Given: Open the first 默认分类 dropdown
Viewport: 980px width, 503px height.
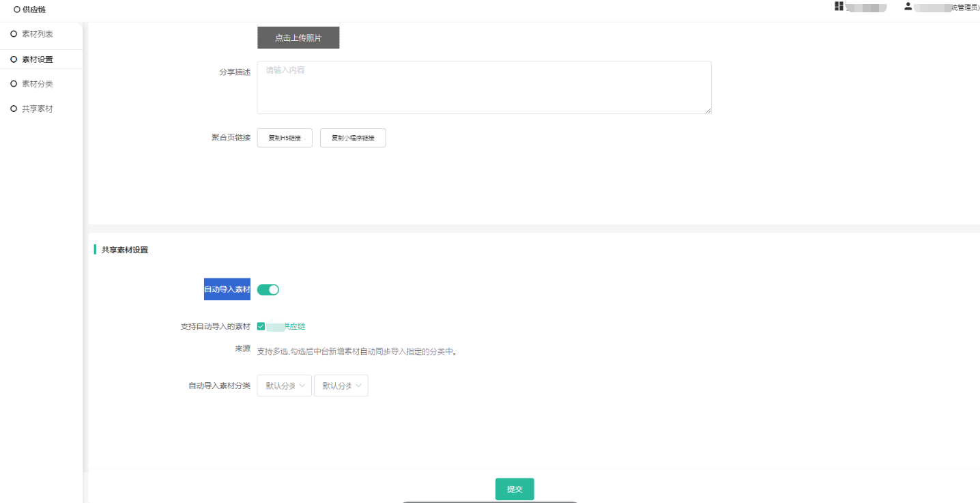Looking at the screenshot, I should 284,386.
